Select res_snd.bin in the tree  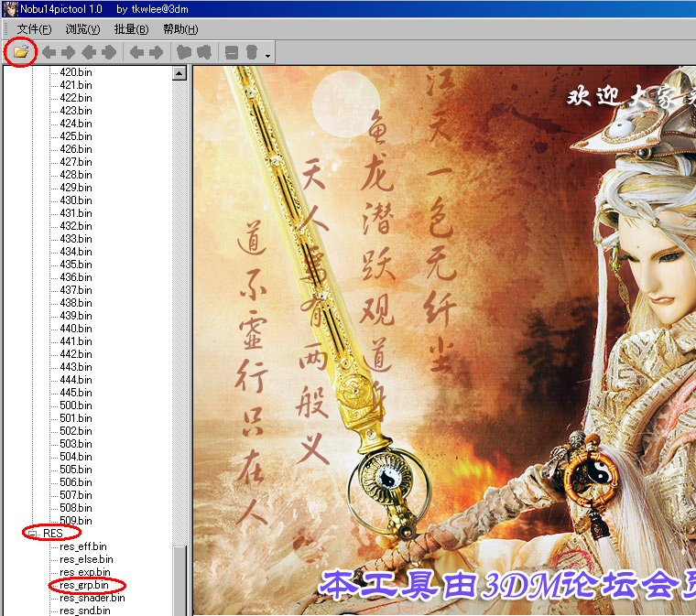point(85,611)
